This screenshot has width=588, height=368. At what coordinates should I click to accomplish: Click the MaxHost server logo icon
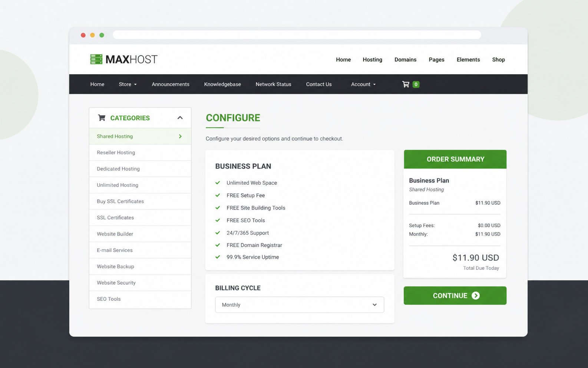click(96, 59)
